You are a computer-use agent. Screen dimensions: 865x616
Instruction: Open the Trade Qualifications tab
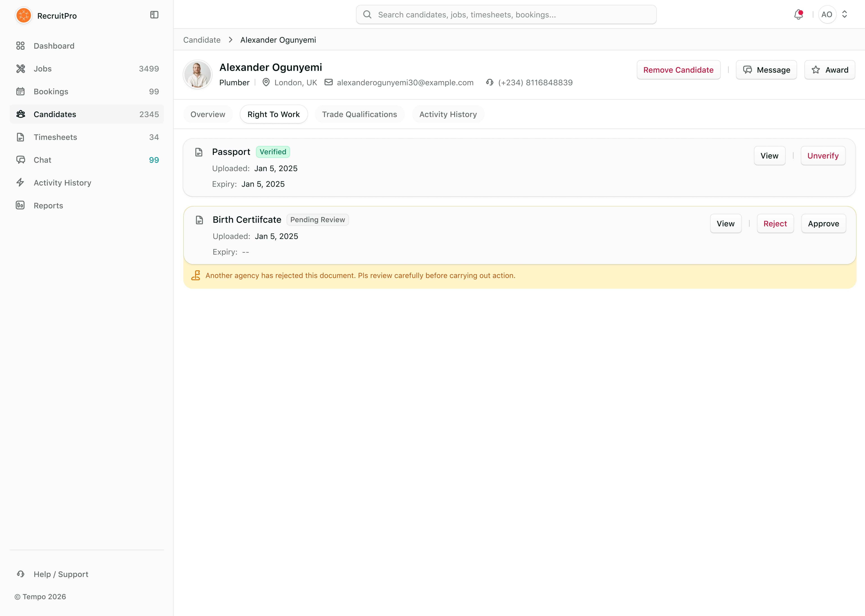(360, 114)
